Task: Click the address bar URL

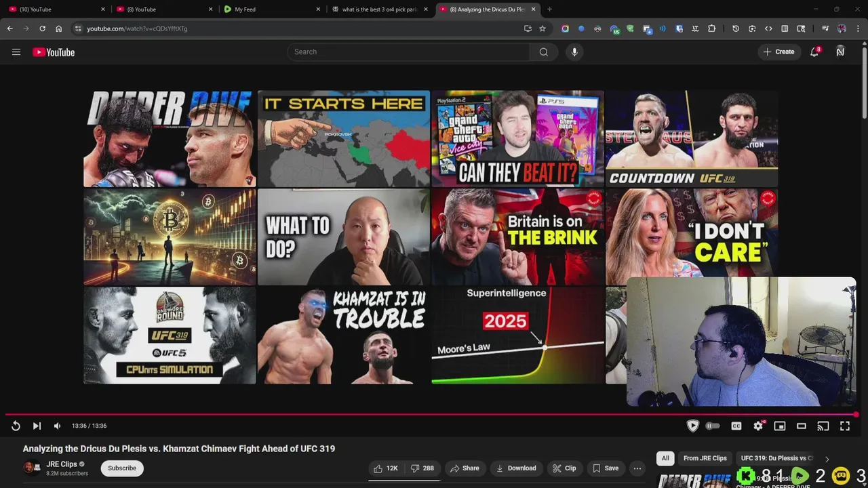Action: [137, 28]
